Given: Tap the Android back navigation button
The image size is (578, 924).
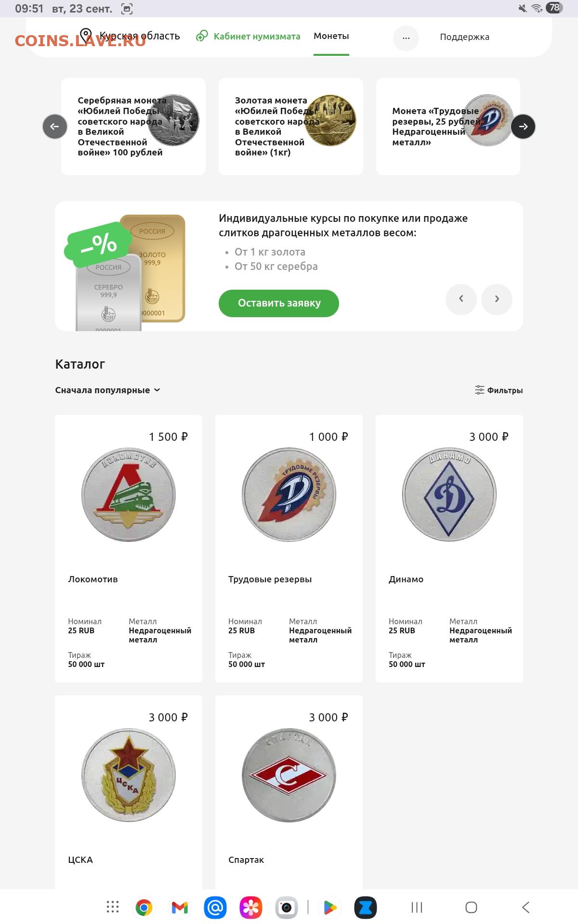Looking at the screenshot, I should pos(525,907).
